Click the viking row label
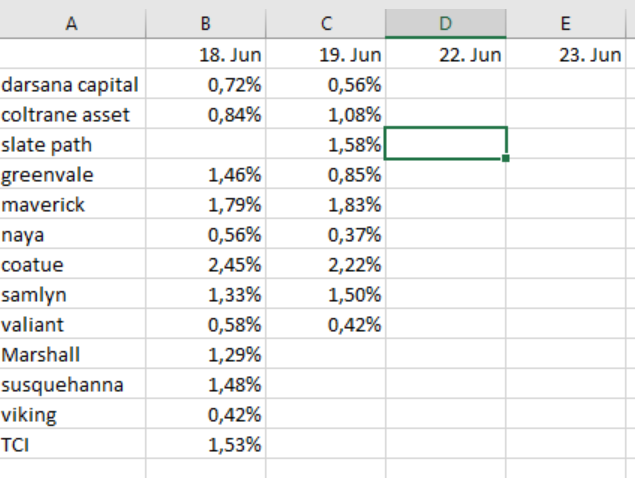The height and width of the screenshot is (478, 635). point(72,415)
